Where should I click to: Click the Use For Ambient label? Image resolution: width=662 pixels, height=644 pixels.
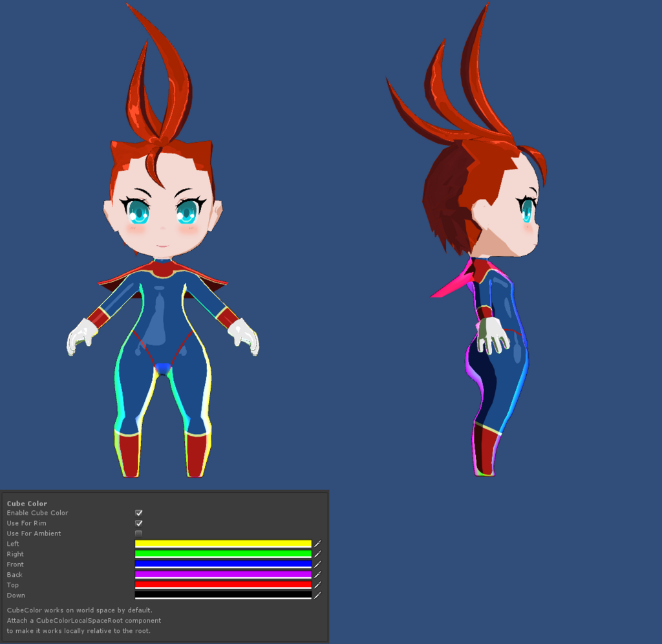tap(34, 533)
